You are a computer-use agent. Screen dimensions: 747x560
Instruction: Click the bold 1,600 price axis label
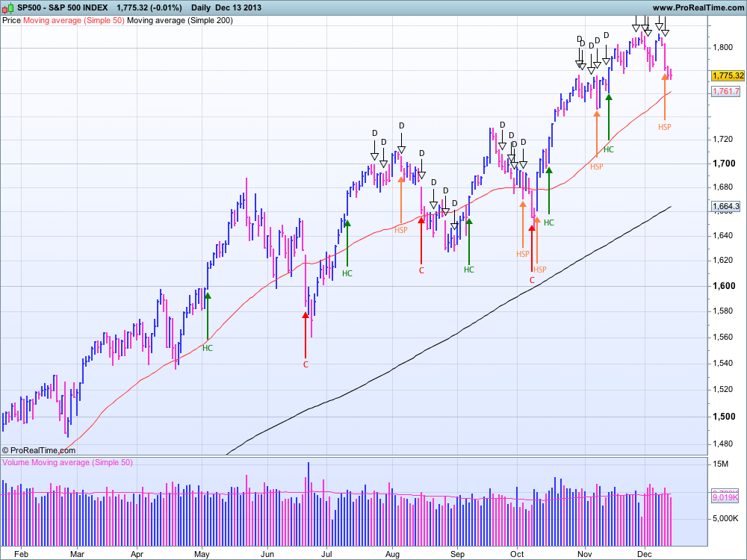click(x=724, y=286)
